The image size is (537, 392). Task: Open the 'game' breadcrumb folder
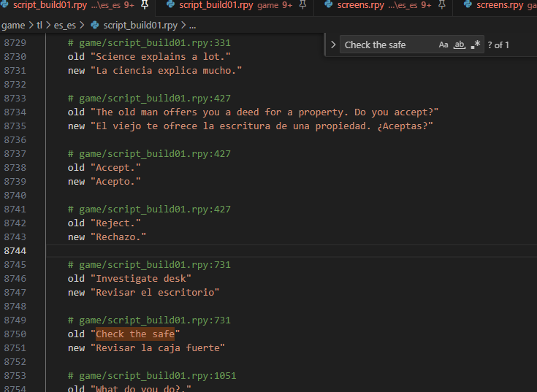point(13,26)
